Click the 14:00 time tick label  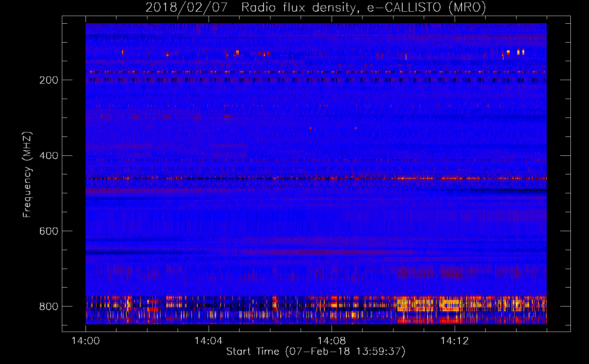(x=86, y=341)
